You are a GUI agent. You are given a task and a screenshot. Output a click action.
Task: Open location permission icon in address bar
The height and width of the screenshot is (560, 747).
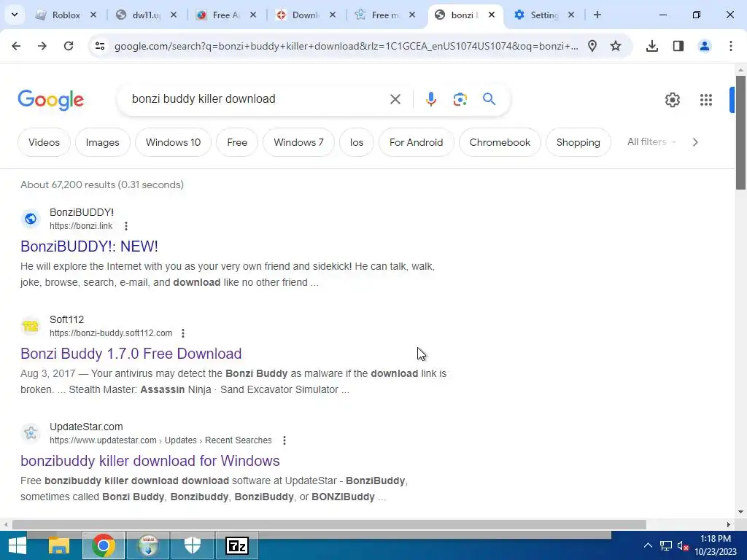(x=592, y=46)
